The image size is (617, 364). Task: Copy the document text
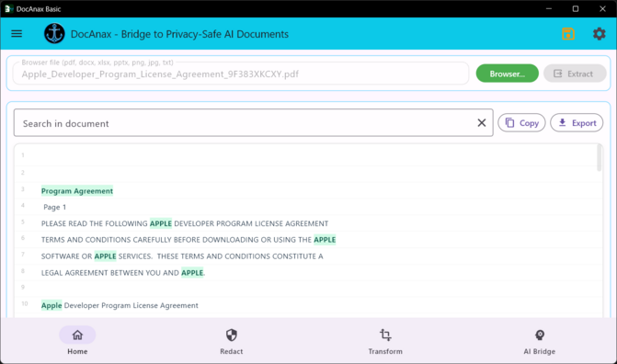521,123
